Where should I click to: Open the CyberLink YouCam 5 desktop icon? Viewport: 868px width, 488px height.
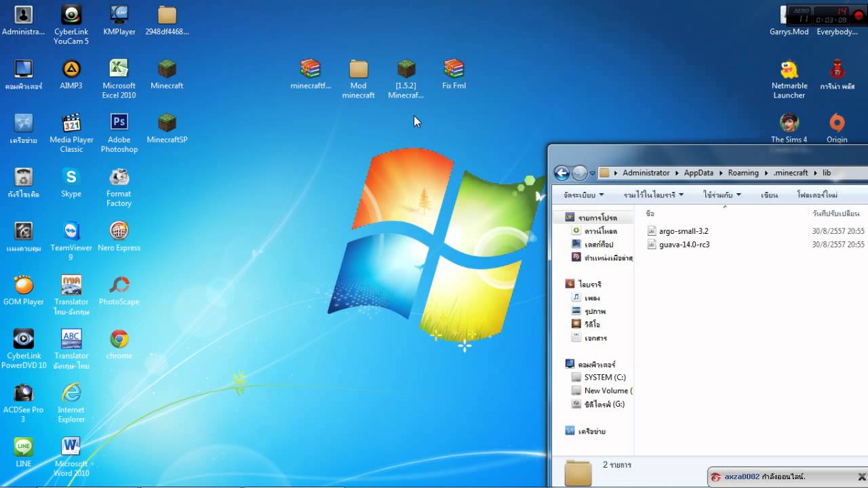point(71,25)
